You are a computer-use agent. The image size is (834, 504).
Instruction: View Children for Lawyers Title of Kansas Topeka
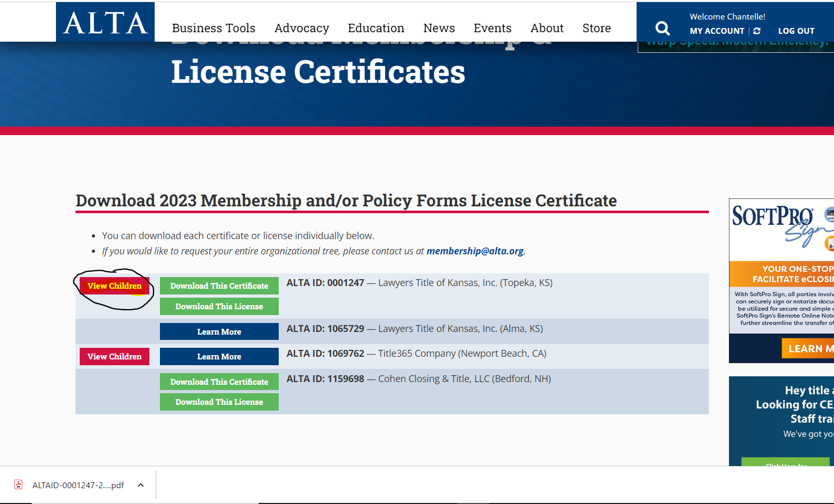pos(115,286)
